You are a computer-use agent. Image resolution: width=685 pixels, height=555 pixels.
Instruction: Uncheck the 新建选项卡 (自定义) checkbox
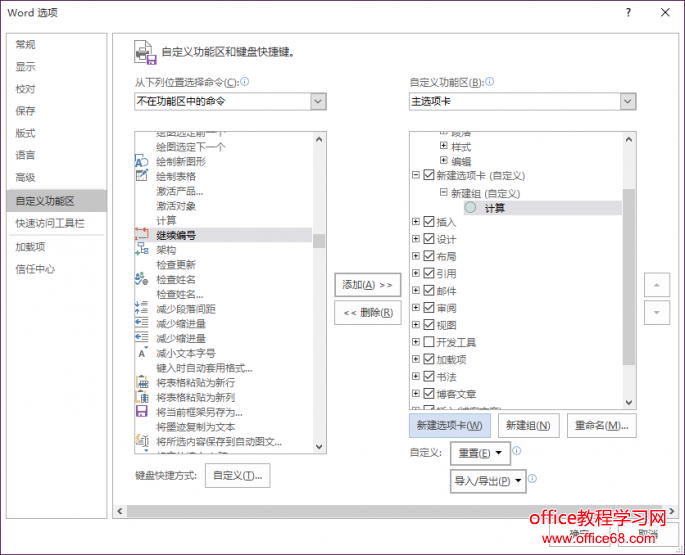pyautogui.click(x=429, y=175)
